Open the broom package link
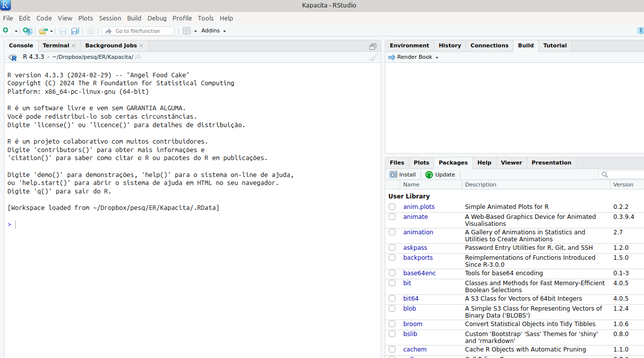The image size is (644, 358). pos(413,324)
